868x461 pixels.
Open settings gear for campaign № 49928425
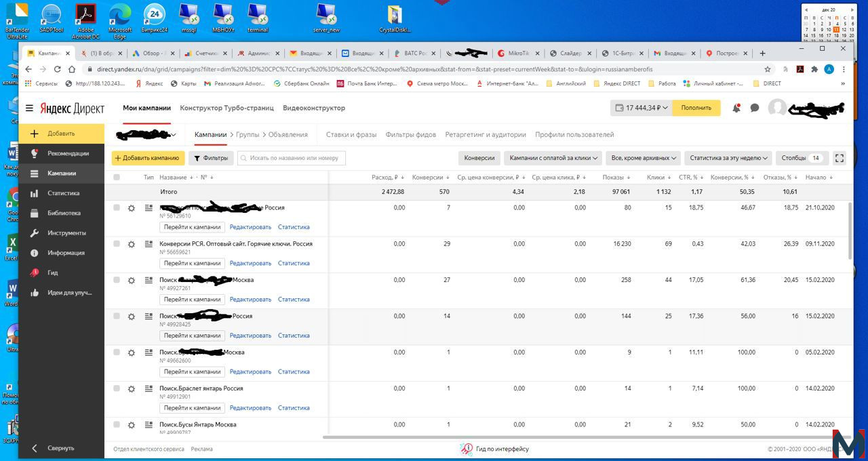pyautogui.click(x=132, y=317)
